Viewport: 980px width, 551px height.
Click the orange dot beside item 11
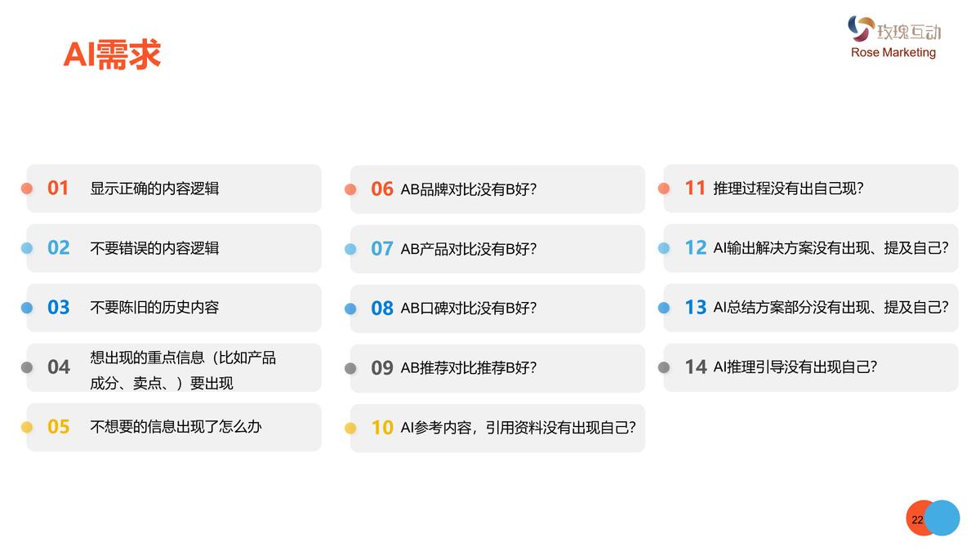pos(664,189)
